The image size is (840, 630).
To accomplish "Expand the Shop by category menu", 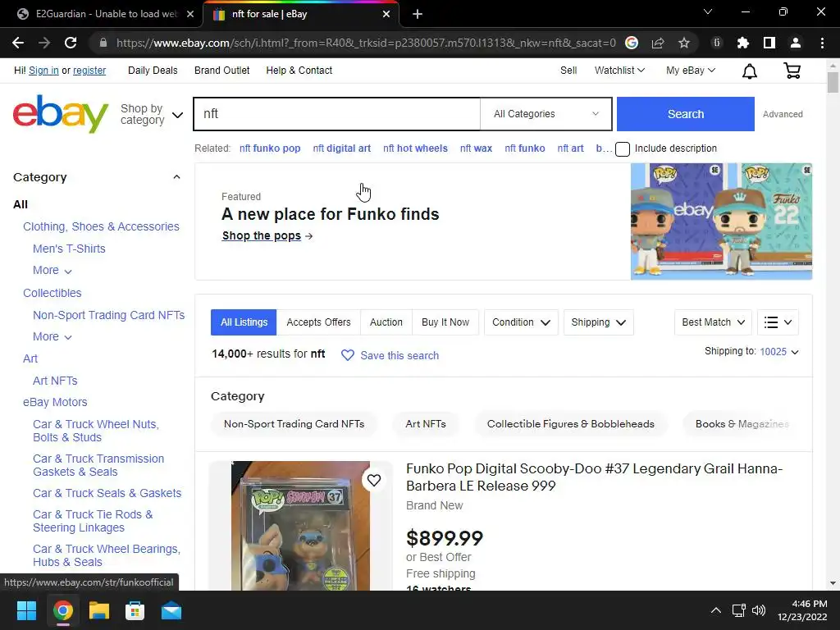I will tap(152, 114).
